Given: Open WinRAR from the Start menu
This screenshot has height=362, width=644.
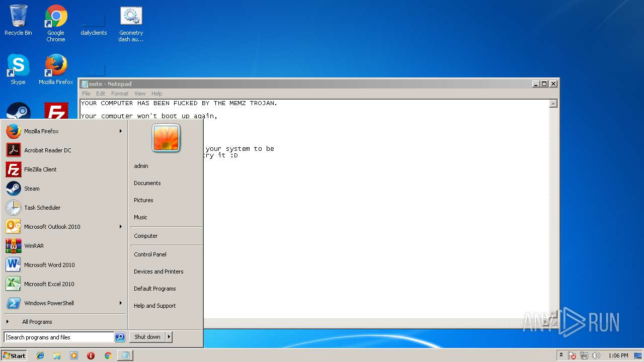Looking at the screenshot, I should (64, 246).
